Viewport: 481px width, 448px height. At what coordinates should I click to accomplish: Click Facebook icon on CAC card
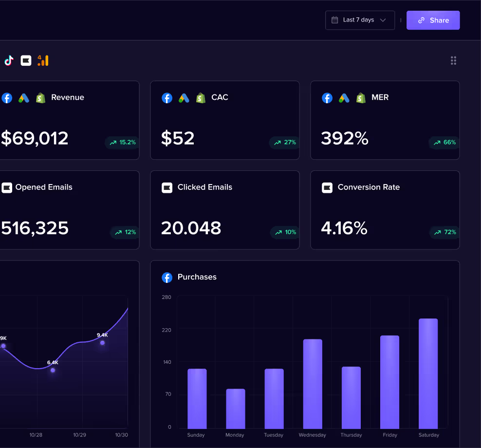(167, 98)
